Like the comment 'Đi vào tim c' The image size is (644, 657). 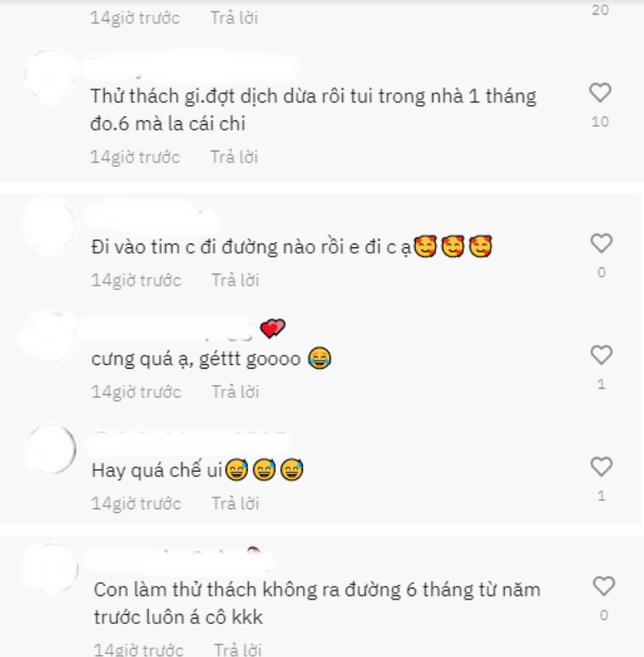point(601,244)
